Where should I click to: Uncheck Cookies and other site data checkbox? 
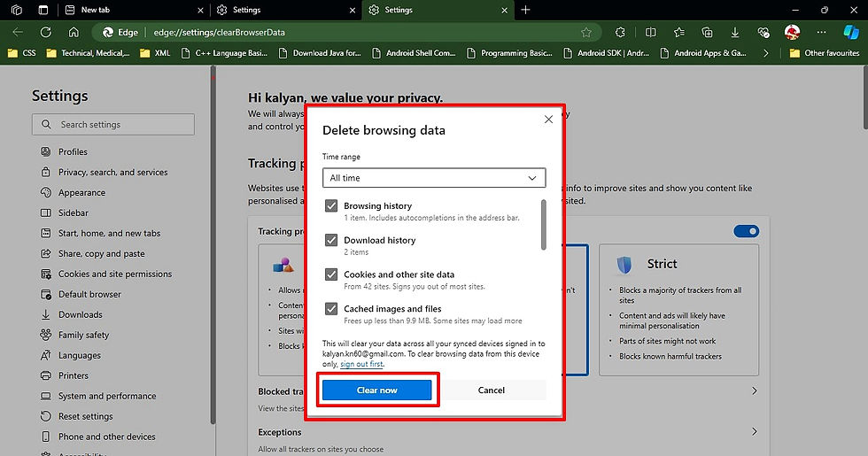click(331, 274)
